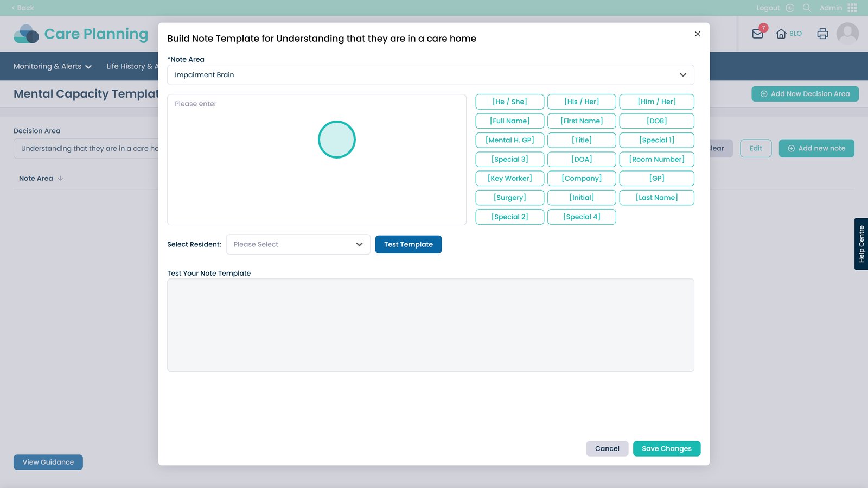
Task: Insert the [Special 2] placeholder
Action: point(510,217)
